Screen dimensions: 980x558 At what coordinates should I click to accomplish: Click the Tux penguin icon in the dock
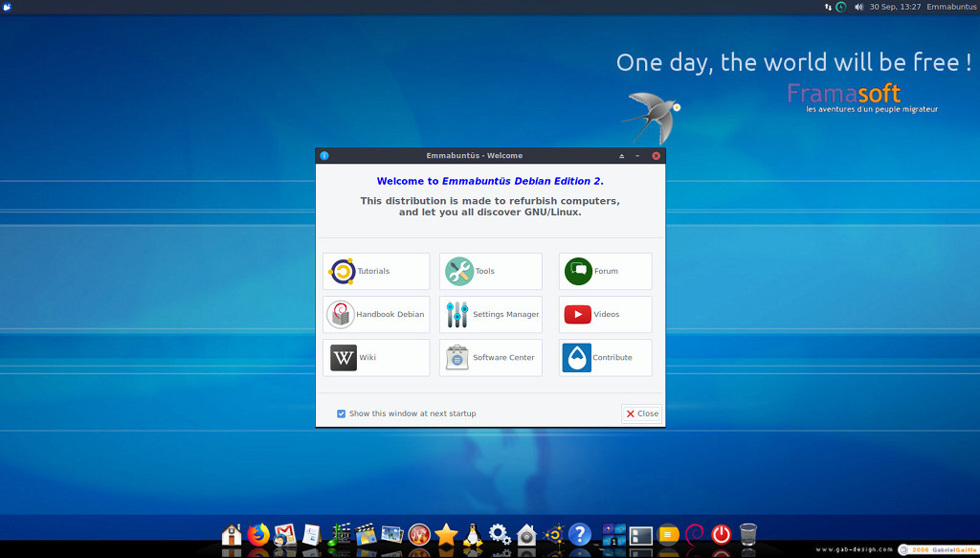coord(473,535)
